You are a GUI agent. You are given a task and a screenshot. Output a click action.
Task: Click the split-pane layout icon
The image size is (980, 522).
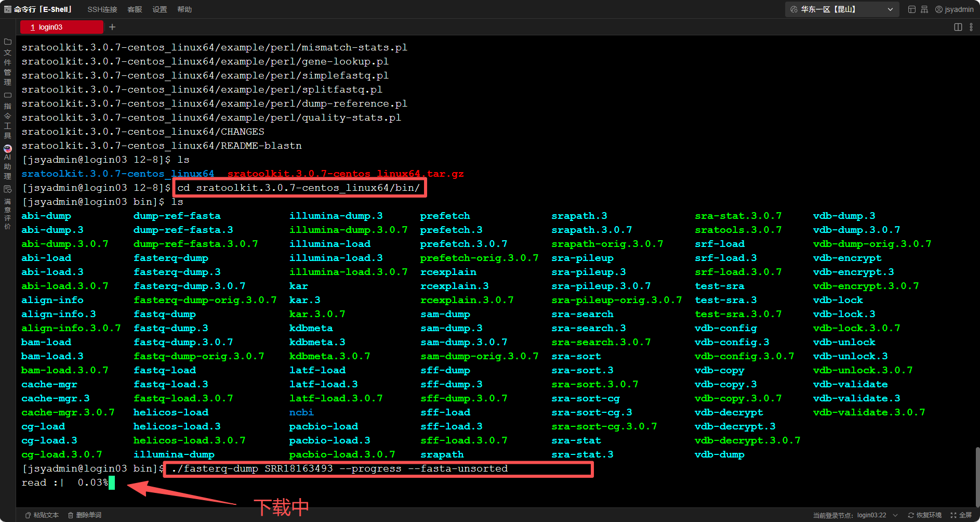point(958,27)
